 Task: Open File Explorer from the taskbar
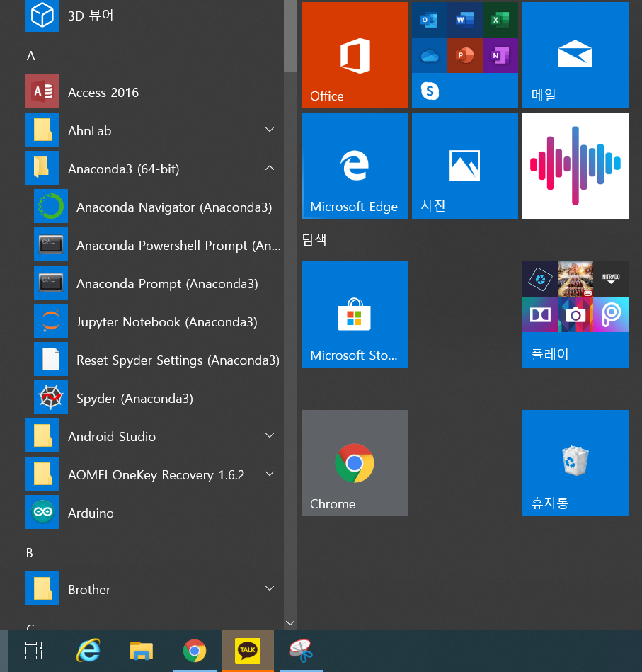tap(142, 650)
